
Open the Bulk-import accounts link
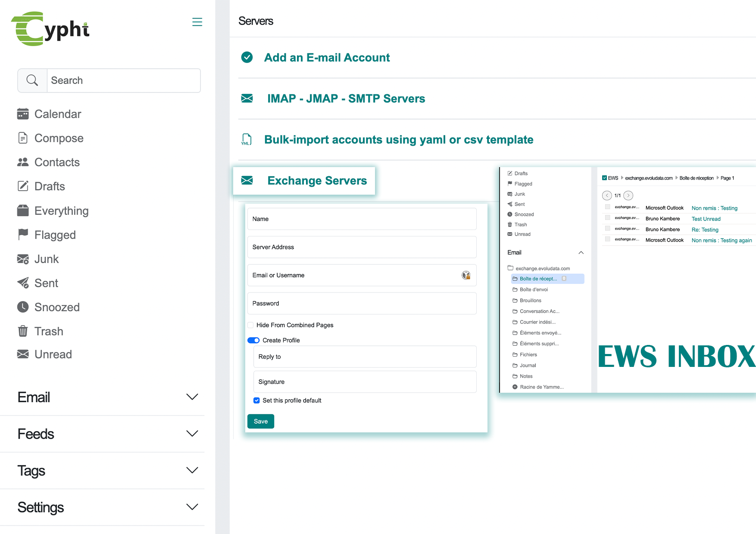tap(398, 140)
